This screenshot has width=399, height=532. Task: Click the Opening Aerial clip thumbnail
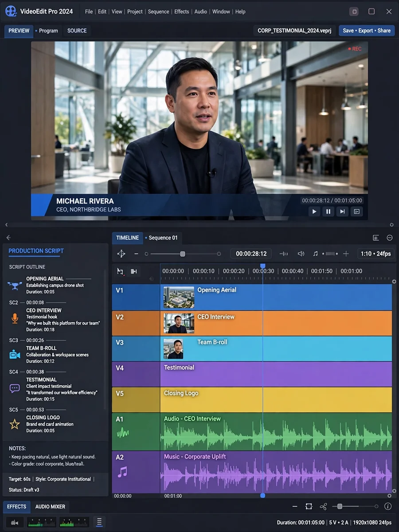[x=179, y=297]
